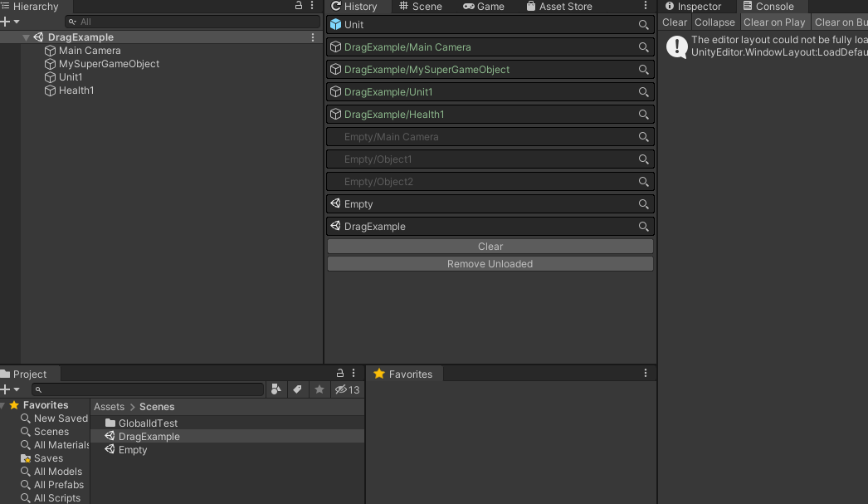Open the Hierarchy panel three-dot menu
Screen dimensions: 868x504
coord(312,6)
